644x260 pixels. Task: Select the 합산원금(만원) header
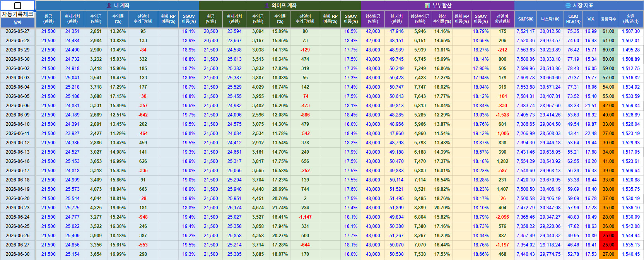point(373,19)
